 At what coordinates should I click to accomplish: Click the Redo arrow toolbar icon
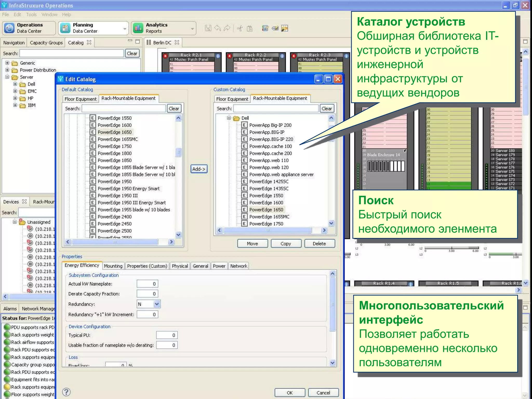click(227, 28)
